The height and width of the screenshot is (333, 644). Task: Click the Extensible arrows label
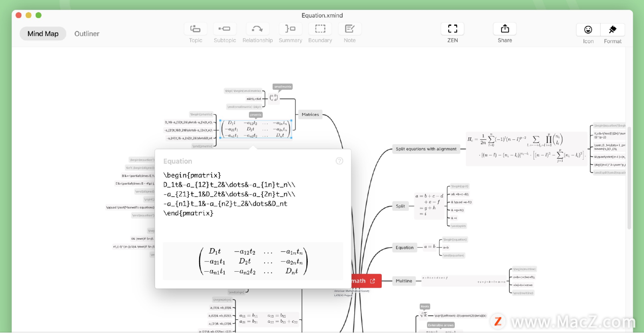(x=441, y=325)
